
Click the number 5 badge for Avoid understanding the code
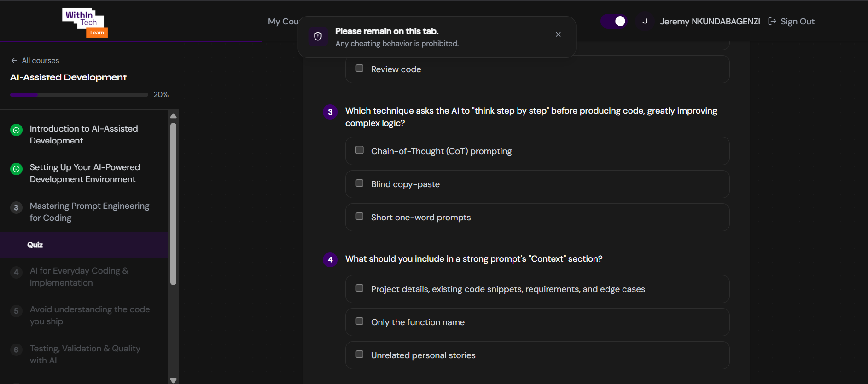[x=16, y=311]
